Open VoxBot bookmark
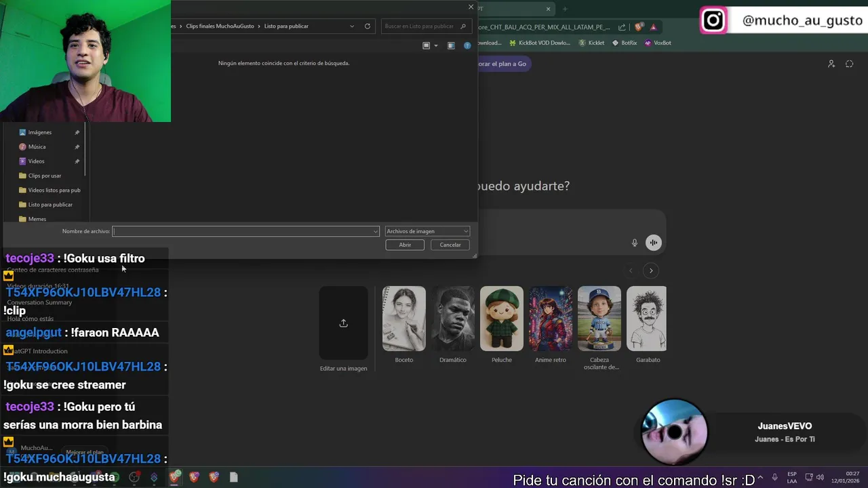This screenshot has width=868, height=488. 658,43
